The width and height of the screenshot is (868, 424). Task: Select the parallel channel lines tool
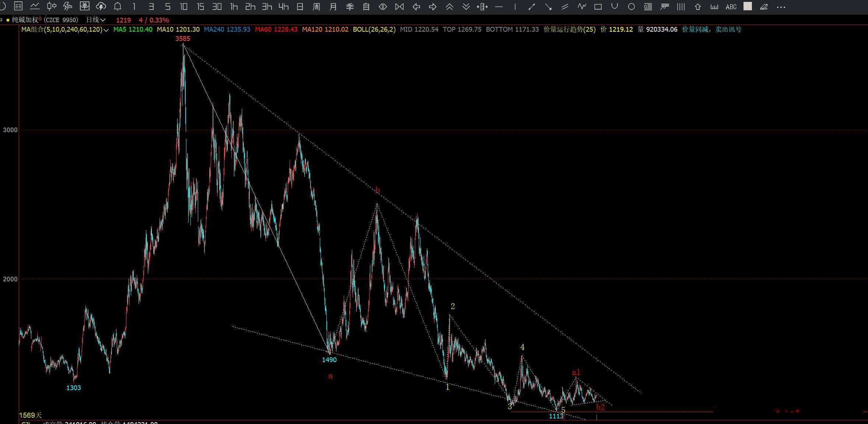click(565, 7)
